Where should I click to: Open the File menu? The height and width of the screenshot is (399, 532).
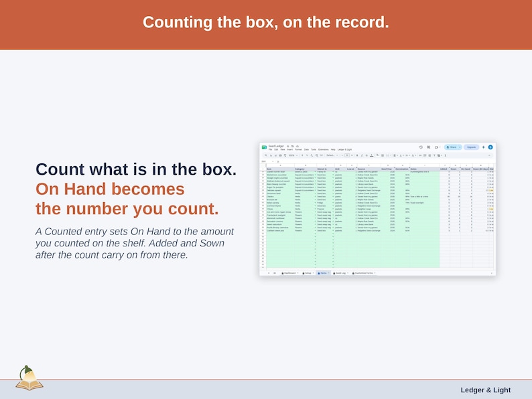tap(271, 149)
